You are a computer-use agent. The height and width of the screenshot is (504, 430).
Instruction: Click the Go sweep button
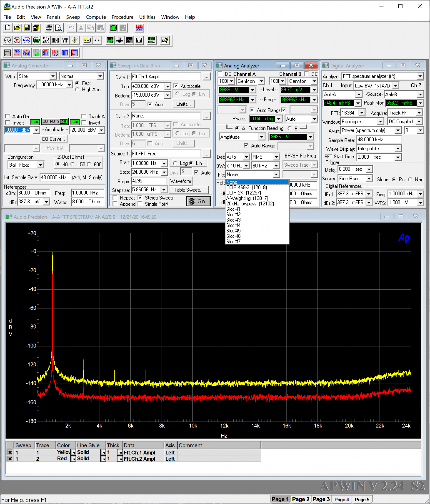(x=198, y=201)
